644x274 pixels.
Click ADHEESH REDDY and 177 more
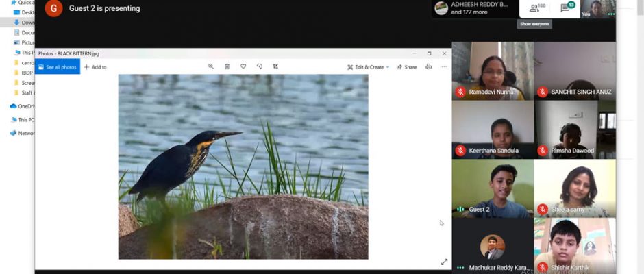click(x=472, y=8)
